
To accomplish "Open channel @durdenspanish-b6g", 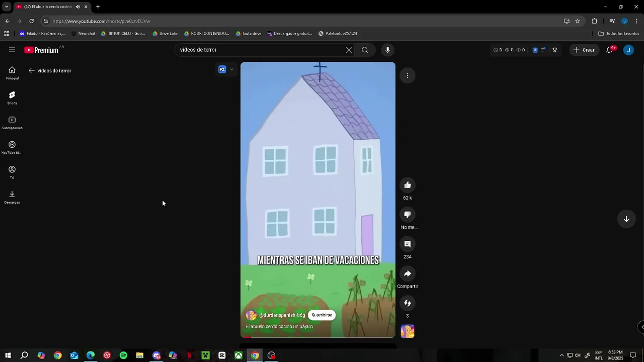I will click(x=282, y=315).
